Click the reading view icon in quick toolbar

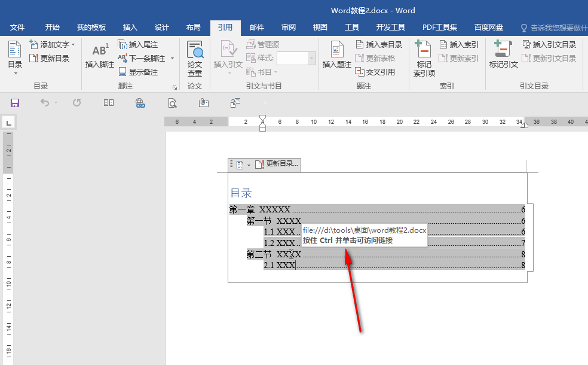coord(109,102)
